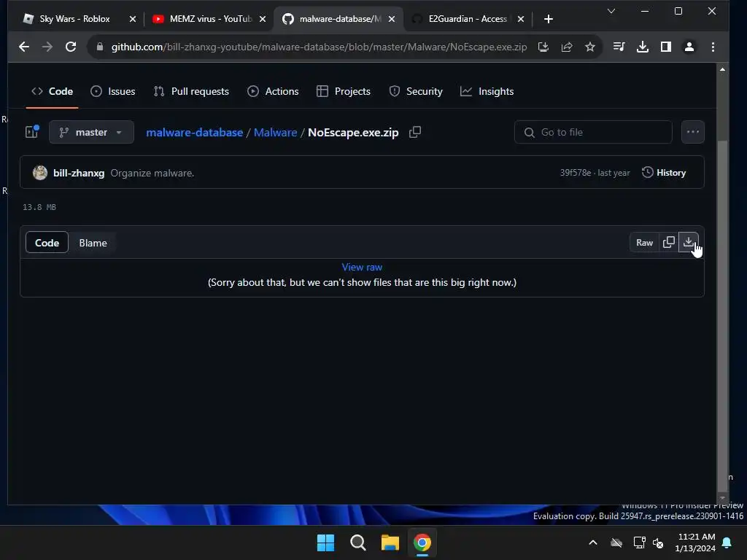Open the Windows Start menu
Viewport: 747px width, 560px height.
326,542
